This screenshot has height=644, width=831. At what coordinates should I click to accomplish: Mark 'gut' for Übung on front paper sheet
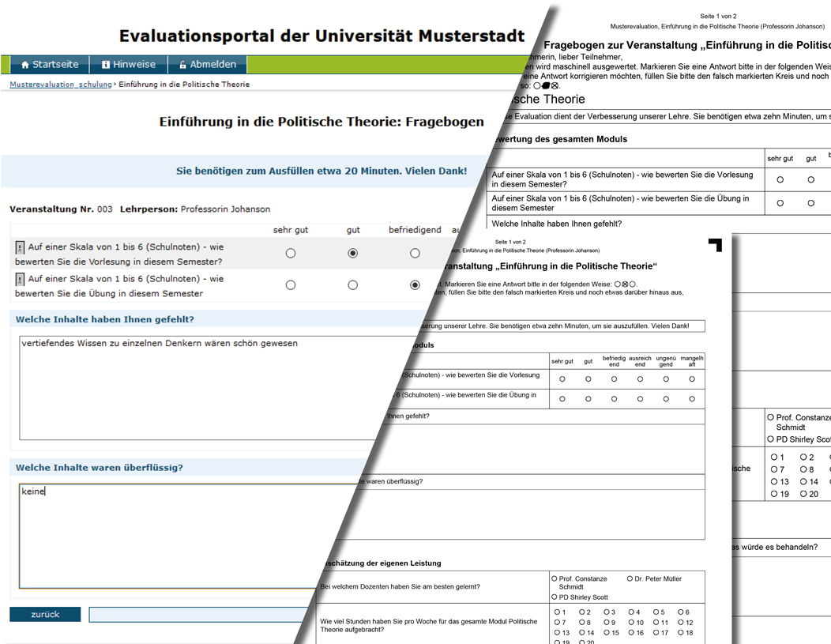pos(588,399)
